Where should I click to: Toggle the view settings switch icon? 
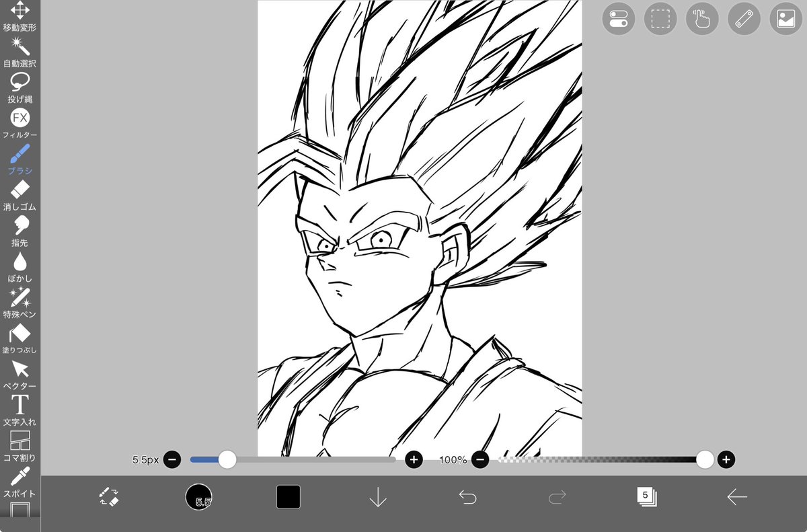click(618, 18)
